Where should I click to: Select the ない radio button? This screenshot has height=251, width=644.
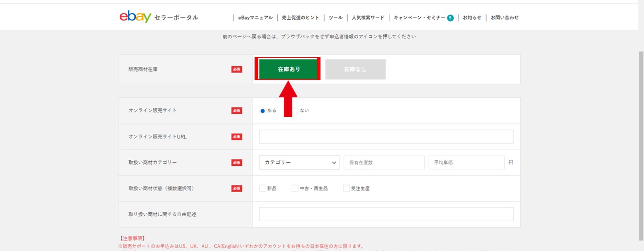coord(295,110)
